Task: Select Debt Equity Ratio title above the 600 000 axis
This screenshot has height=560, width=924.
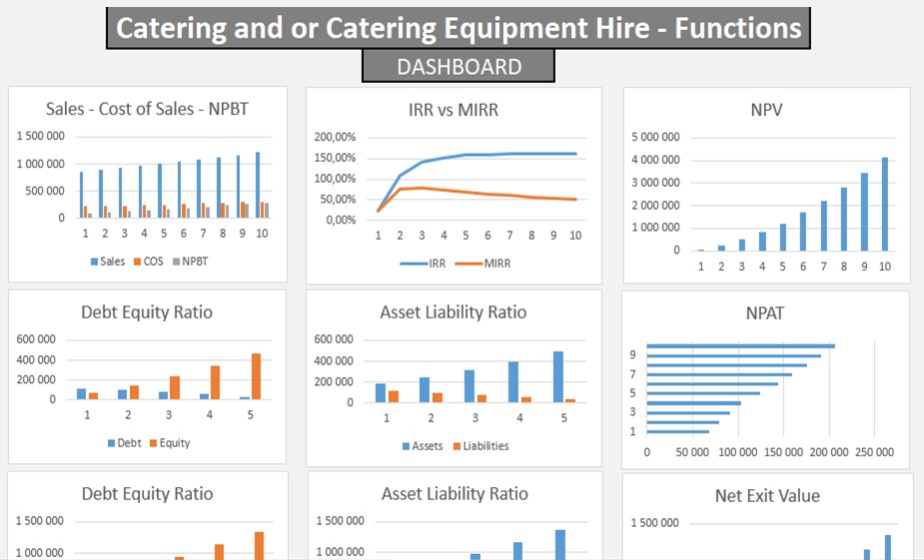Action: (147, 312)
